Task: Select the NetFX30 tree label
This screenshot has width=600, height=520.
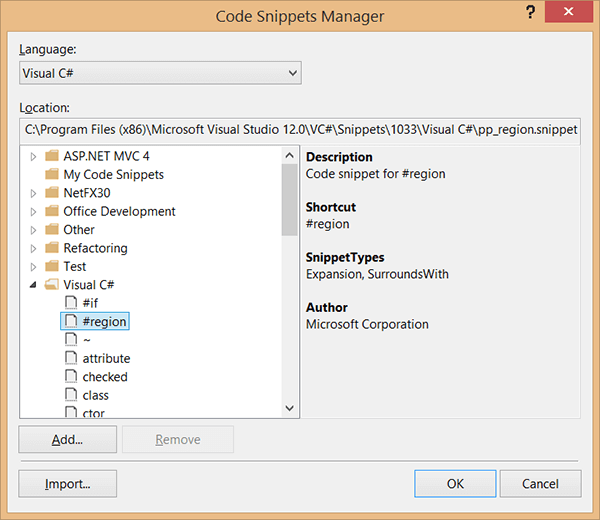Action: tap(87, 193)
